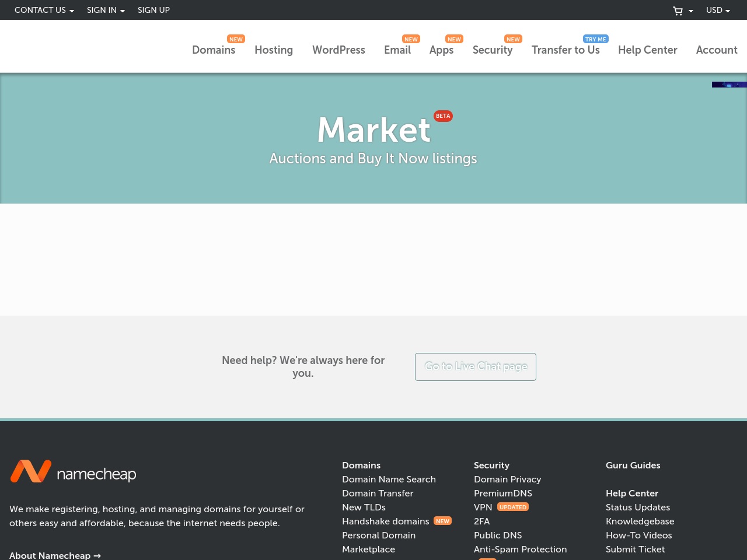The height and width of the screenshot is (560, 747).
Task: Open the USD currency dropdown
Action: click(718, 10)
